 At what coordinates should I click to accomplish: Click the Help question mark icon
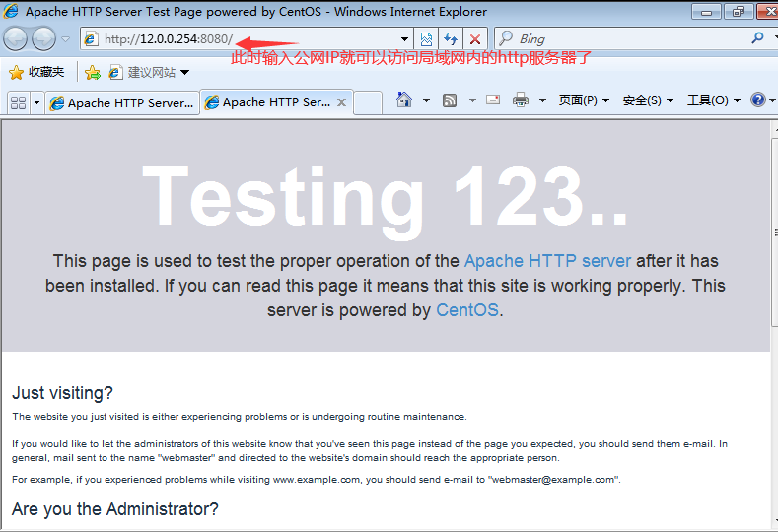coord(757,100)
